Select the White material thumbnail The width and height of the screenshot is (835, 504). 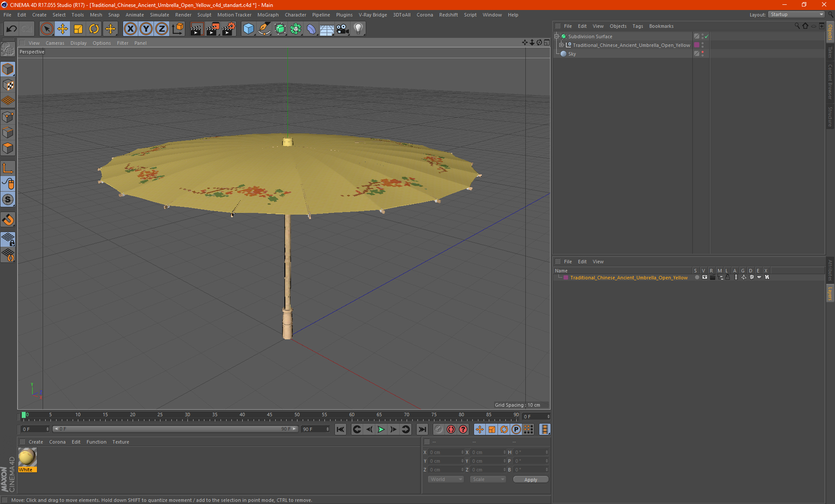tap(27, 458)
